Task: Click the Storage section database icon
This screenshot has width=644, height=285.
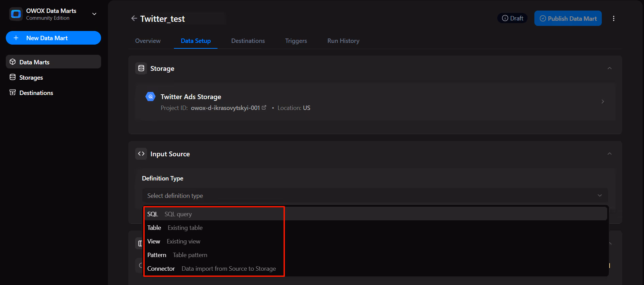Action: (141, 68)
